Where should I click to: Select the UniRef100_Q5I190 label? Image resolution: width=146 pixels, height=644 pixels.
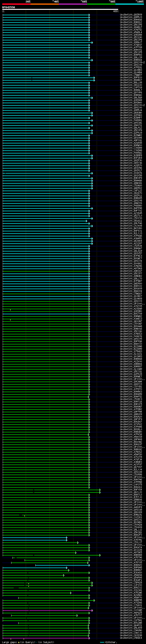coord(131,37)
